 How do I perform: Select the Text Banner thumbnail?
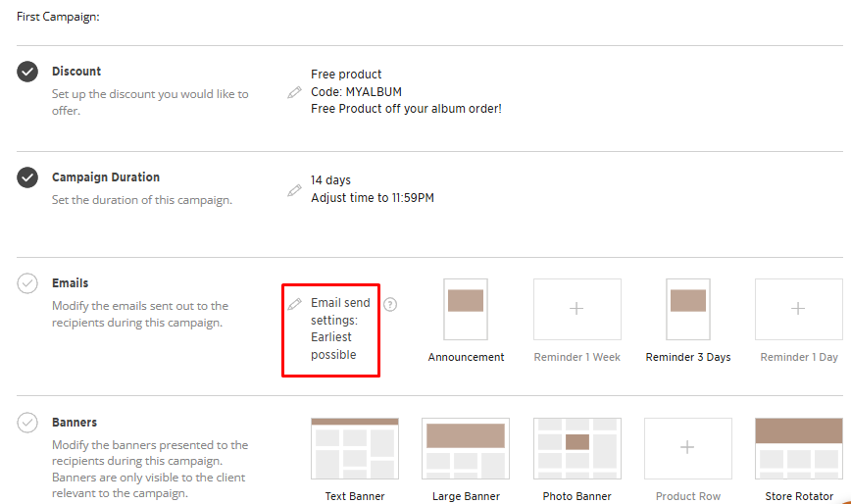[355, 448]
